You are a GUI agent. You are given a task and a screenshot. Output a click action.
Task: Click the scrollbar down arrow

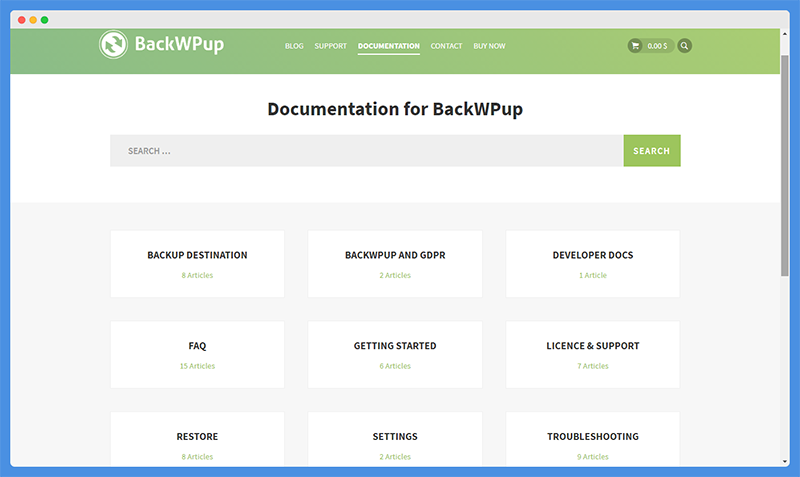[785, 461]
